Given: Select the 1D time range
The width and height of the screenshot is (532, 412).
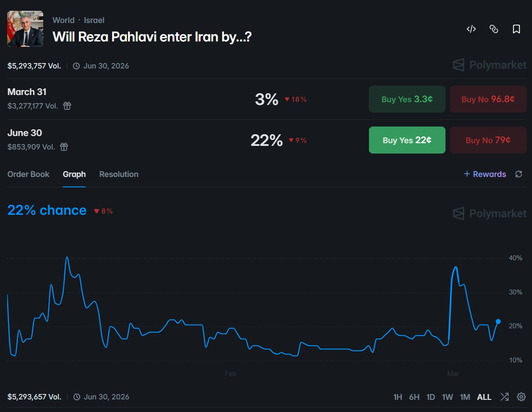Looking at the screenshot, I should pos(431,397).
